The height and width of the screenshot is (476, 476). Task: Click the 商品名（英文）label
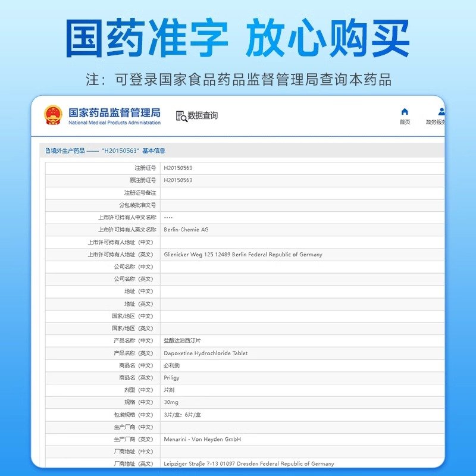coord(136,378)
